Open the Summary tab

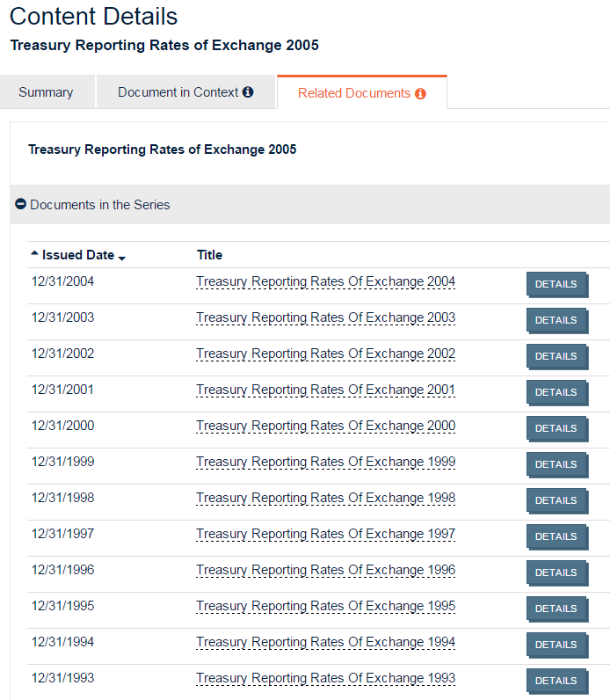(46, 92)
